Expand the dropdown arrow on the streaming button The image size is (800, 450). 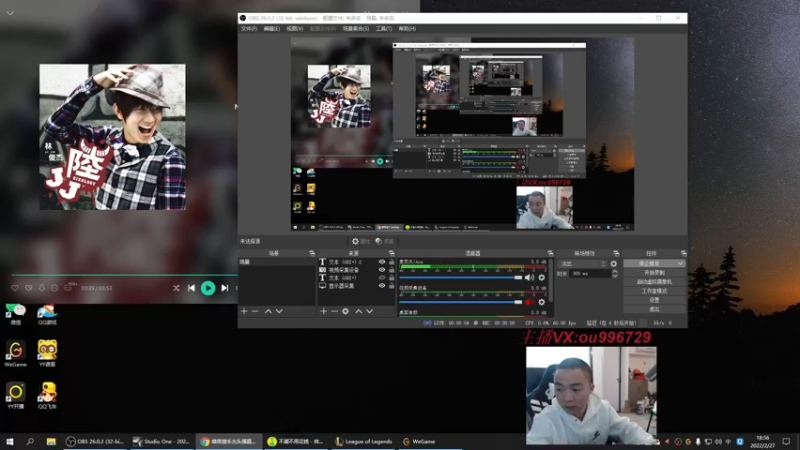click(680, 263)
